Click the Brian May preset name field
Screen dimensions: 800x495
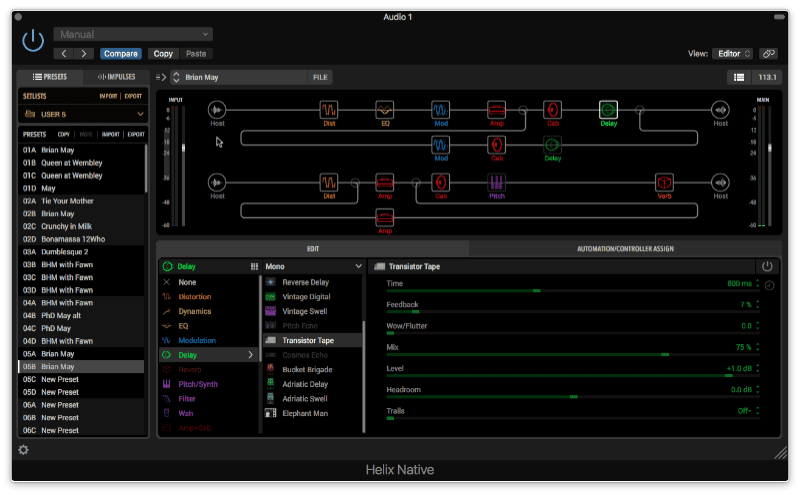pos(244,77)
